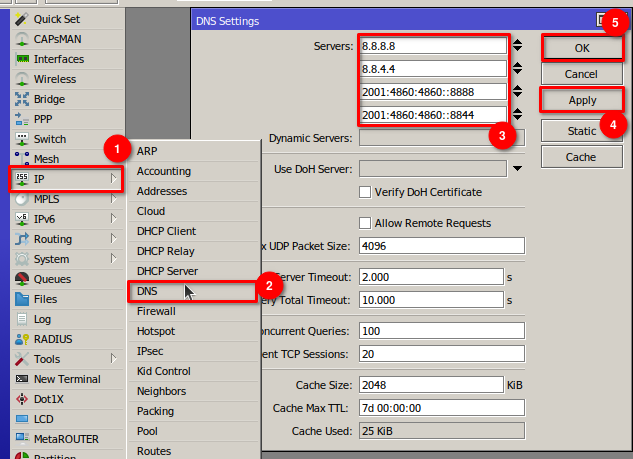Open the RADIUS icon in sidebar
The height and width of the screenshot is (459, 633).
[22, 339]
